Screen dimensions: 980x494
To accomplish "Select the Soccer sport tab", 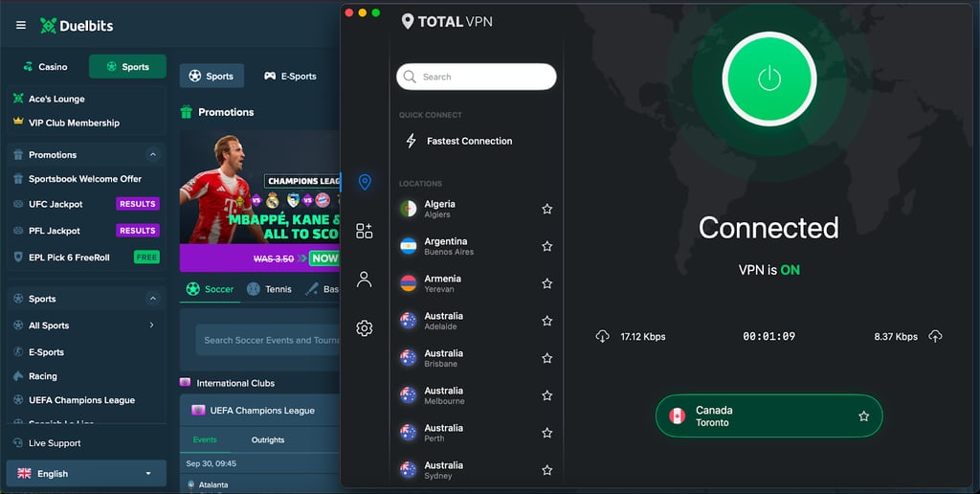I will (x=210, y=289).
